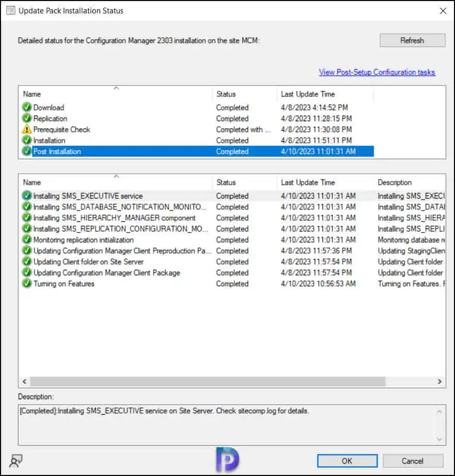Click the check icon for SMS_REPLICATION_CONFIGURATION_MO row
Image resolution: width=455 pixels, height=476 pixels.
tap(27, 228)
